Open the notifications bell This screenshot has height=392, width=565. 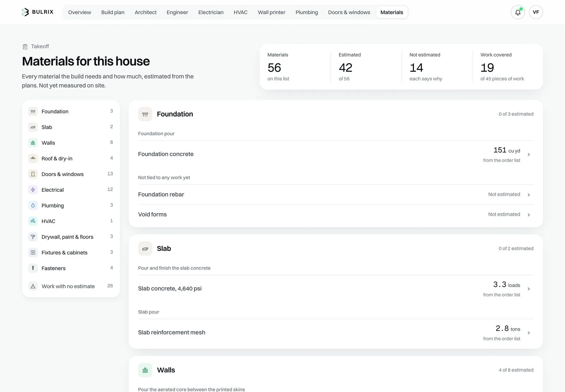coord(518,12)
